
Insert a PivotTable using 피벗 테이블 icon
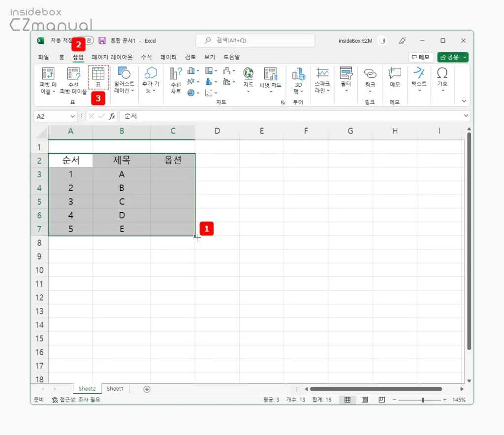(47, 80)
